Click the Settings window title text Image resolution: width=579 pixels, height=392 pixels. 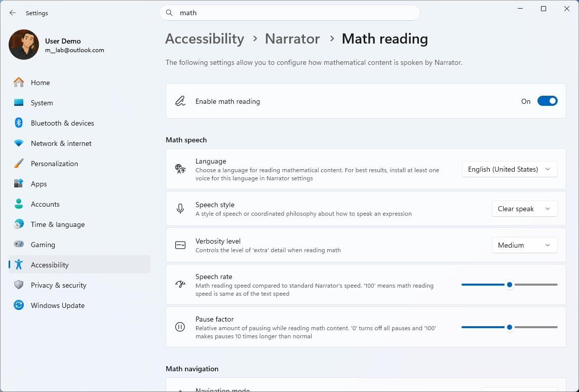point(37,13)
